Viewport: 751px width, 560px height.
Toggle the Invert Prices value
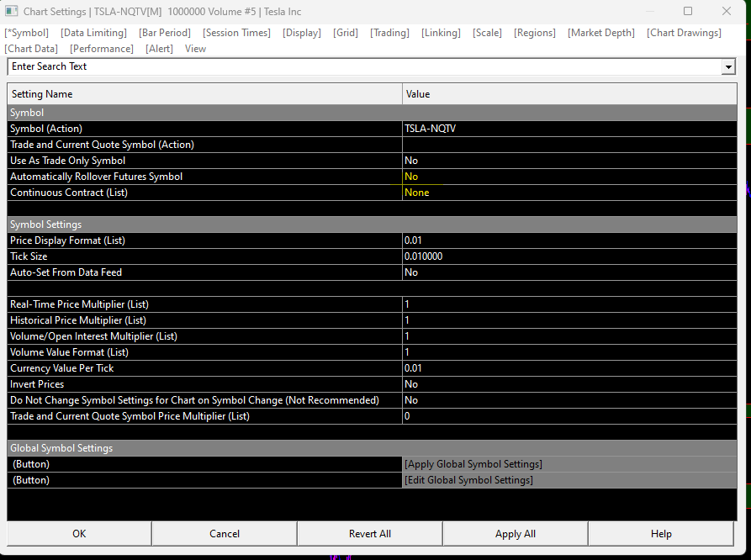pyautogui.click(x=569, y=384)
